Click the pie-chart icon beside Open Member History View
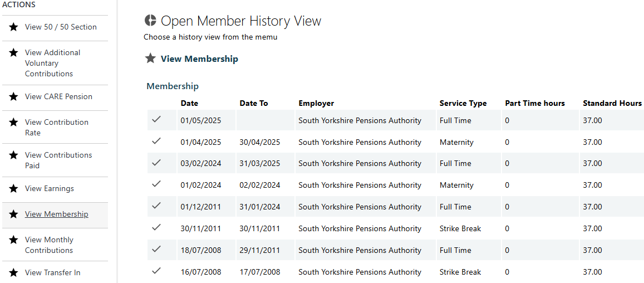 tap(150, 21)
